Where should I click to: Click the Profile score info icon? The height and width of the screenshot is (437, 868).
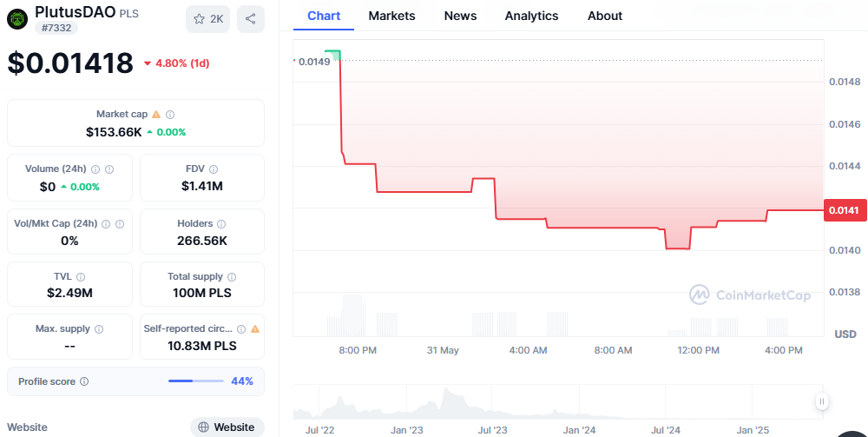pos(84,381)
